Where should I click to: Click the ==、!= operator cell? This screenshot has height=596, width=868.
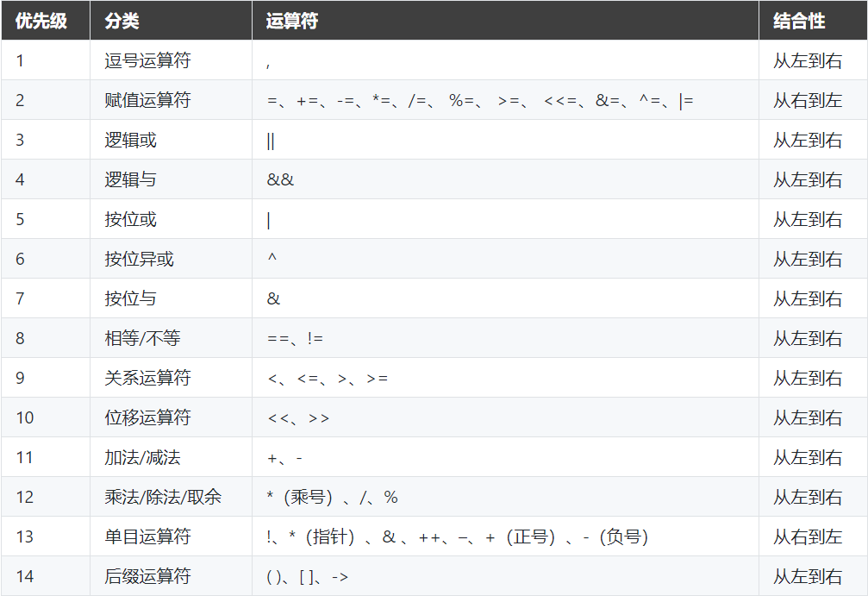295,338
